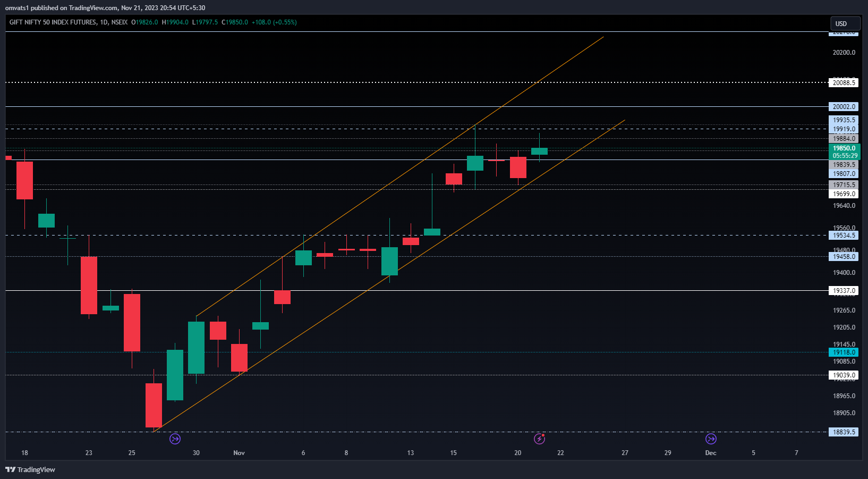Select the 19715.5 price label
The image size is (868, 479).
(844, 185)
